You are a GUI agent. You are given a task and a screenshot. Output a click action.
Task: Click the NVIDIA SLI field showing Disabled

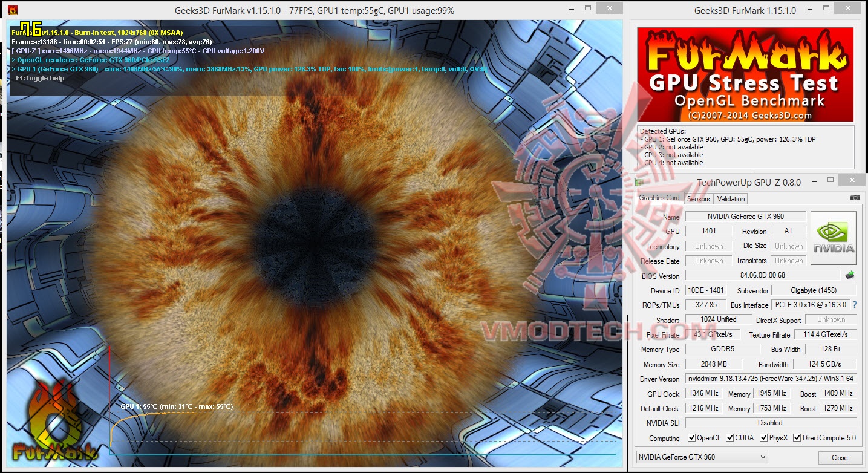pos(771,423)
